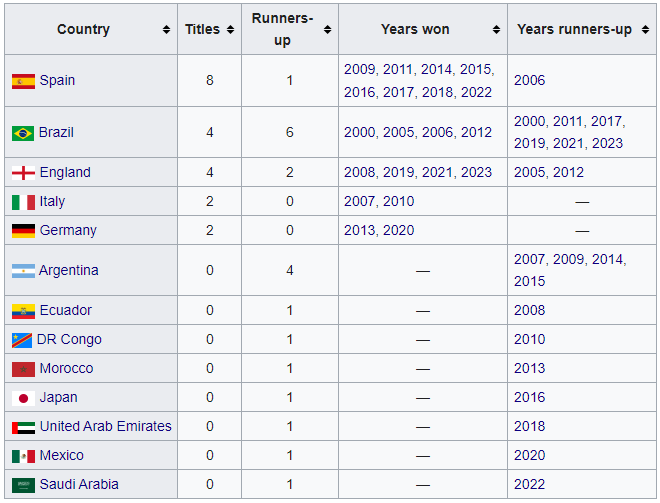Click the Italy flag icon
Viewport: 660px width, 503px height.
coord(23,202)
